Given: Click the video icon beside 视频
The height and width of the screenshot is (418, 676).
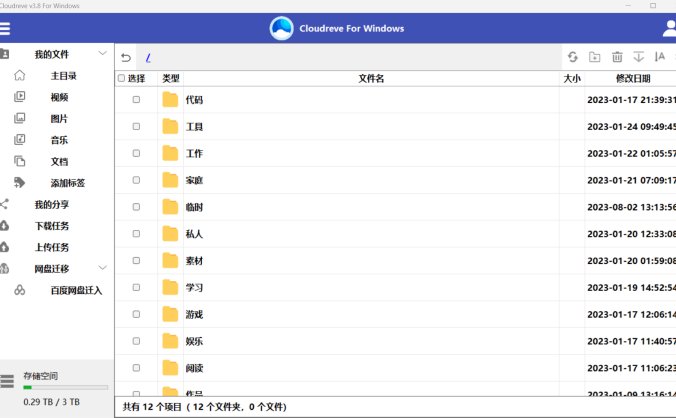Looking at the screenshot, I should pos(19,97).
